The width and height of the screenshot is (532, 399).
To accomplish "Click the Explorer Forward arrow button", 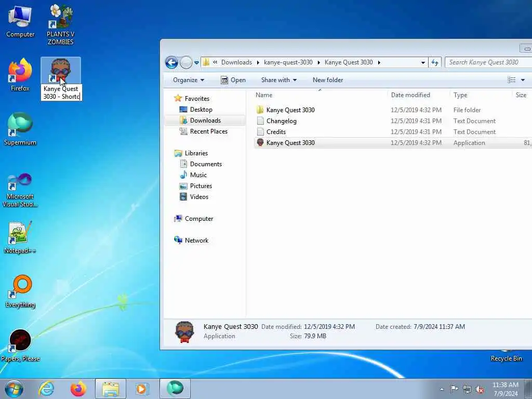I will (186, 62).
